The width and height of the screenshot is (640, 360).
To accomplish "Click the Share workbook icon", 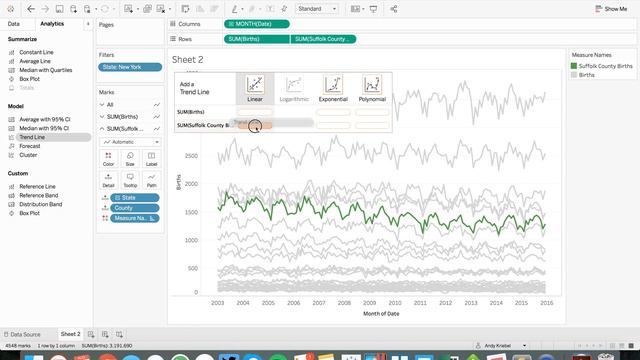I will 393,9.
